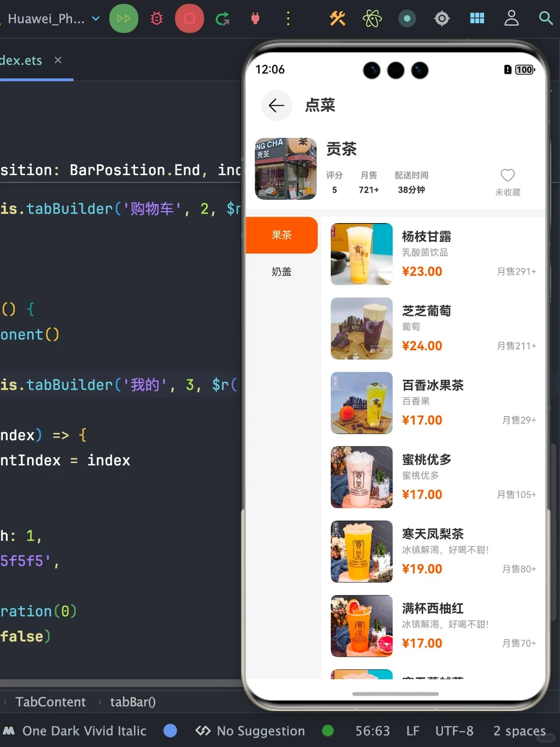This screenshot has height=747, width=560.
Task: Open line:column 56:63 navigator
Action: pos(372,731)
